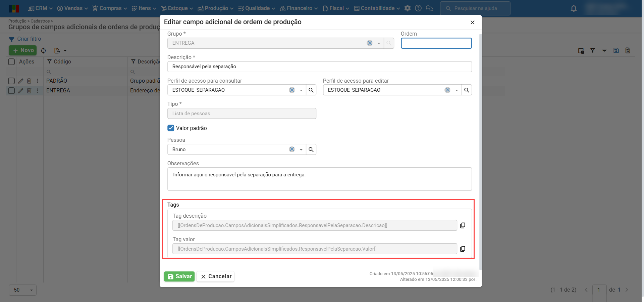This screenshot has height=302, width=644.
Task: Toggle the select-all checkbox in Ações header
Action: [x=11, y=62]
